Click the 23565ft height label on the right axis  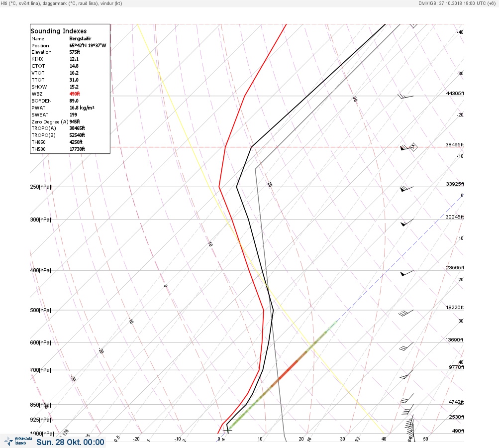455,267
